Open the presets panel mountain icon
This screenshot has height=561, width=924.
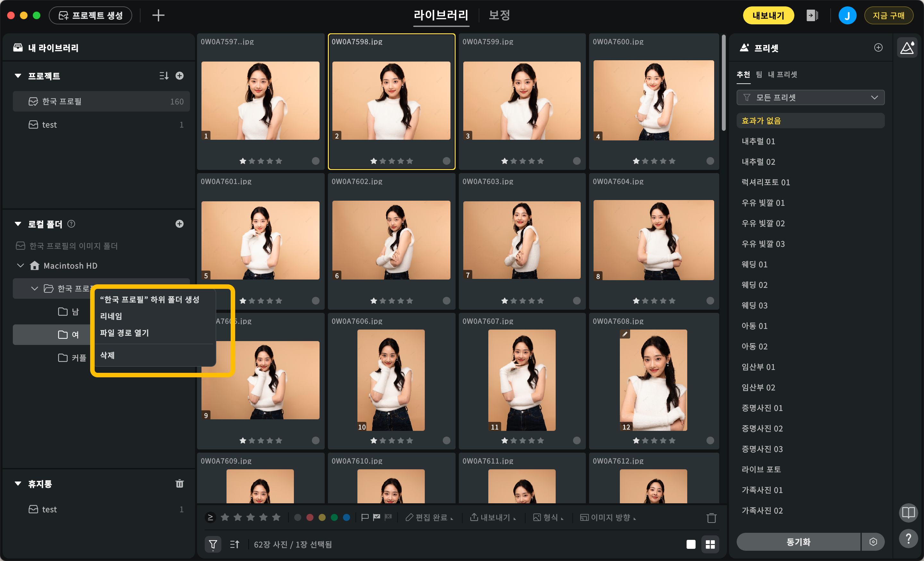(907, 47)
